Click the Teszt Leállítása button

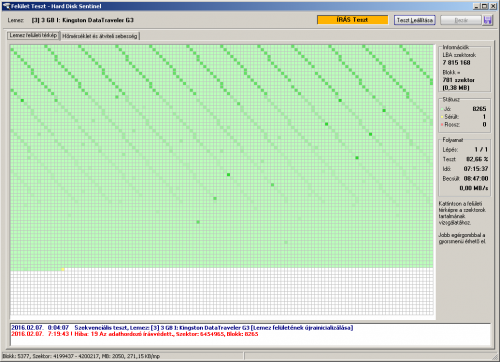click(x=415, y=20)
